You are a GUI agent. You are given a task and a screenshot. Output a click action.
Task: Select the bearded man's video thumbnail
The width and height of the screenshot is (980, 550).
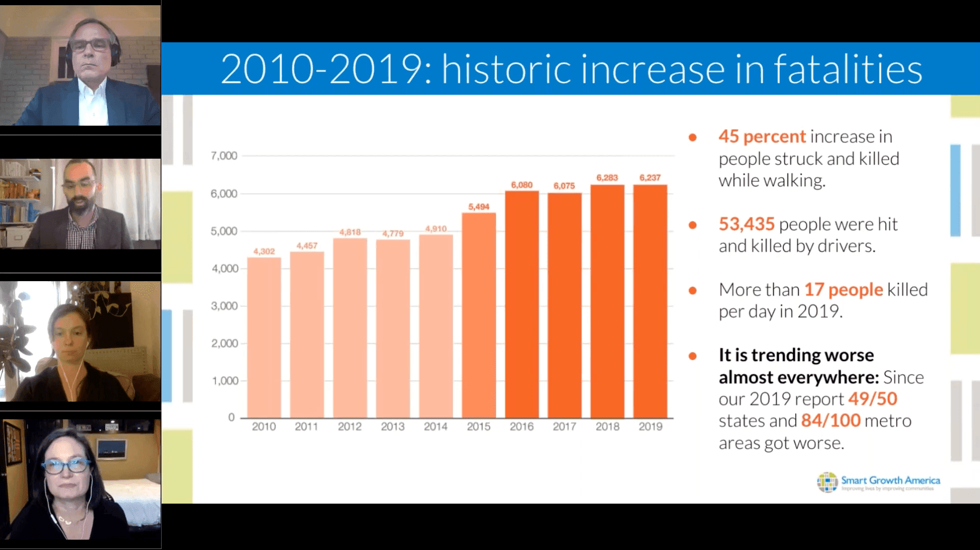(x=80, y=204)
